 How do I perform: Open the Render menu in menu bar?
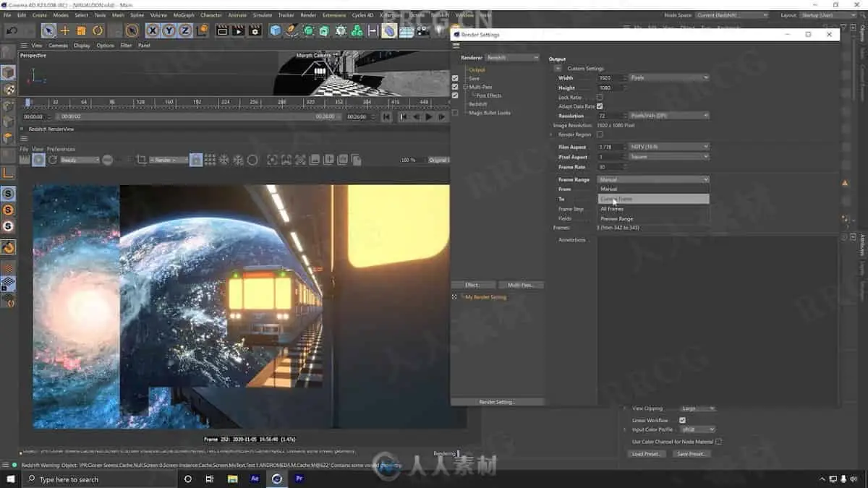(x=308, y=14)
